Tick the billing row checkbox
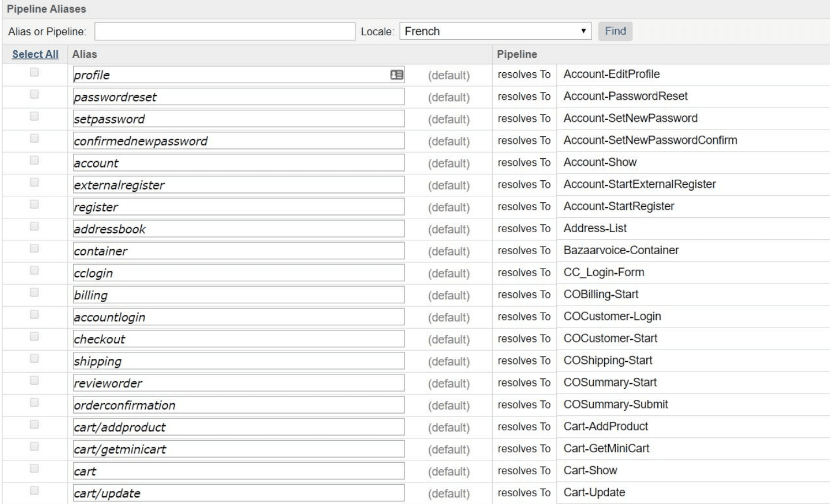830x504 pixels. [x=34, y=293]
